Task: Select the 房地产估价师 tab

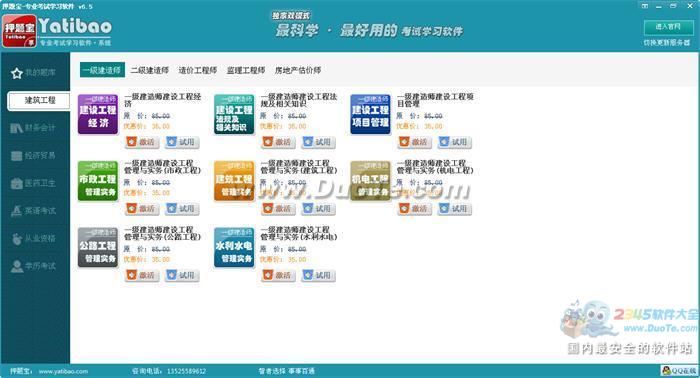Action: [x=298, y=70]
